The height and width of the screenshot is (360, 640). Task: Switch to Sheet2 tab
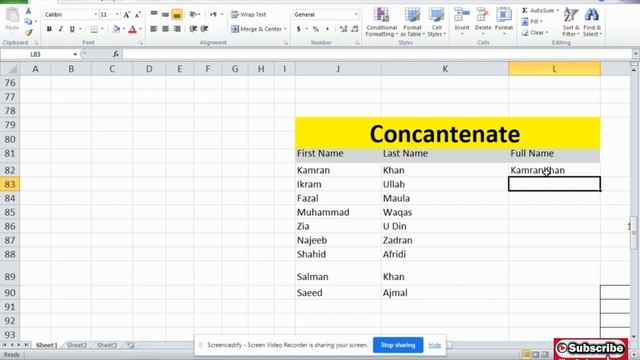(x=77, y=345)
